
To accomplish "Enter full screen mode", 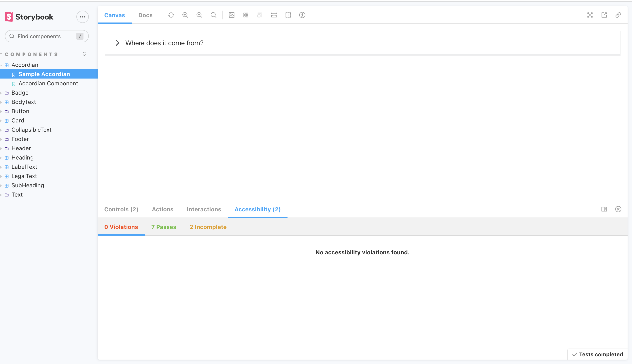I will (x=590, y=15).
